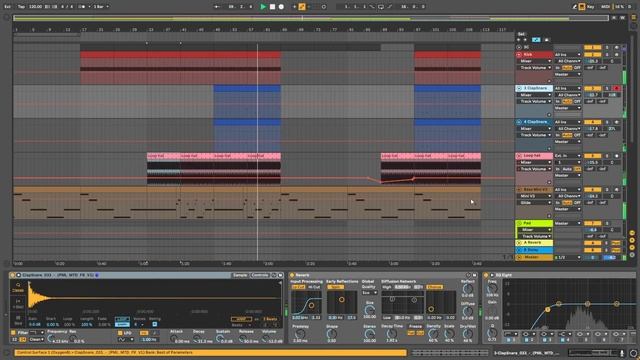This screenshot has height=360, width=640.
Task: Open Pad track Master output dropdown
Action: 567,223
